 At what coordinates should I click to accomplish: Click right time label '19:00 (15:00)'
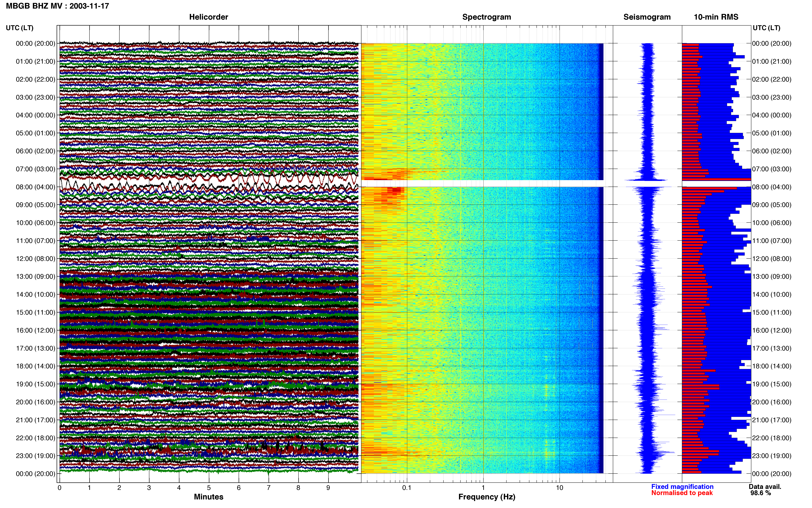point(772,384)
